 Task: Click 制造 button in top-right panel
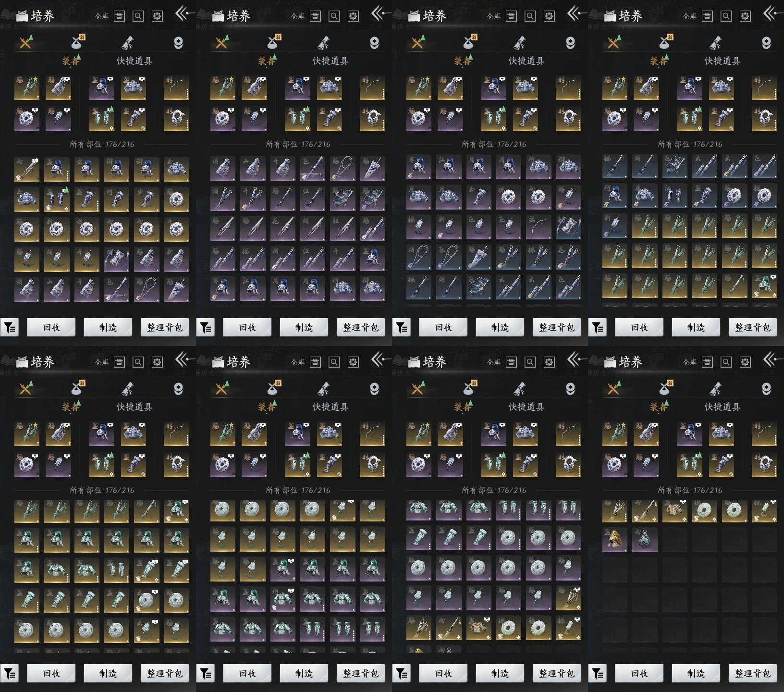[x=696, y=327]
